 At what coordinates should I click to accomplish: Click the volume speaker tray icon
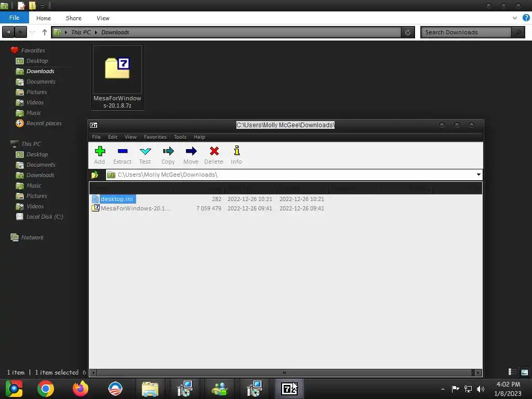coord(481,389)
